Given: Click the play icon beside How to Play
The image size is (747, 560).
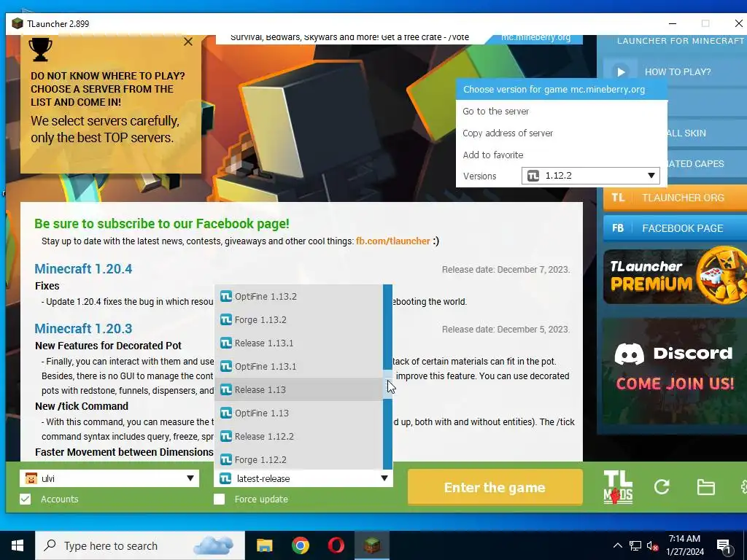Looking at the screenshot, I should 621,72.
